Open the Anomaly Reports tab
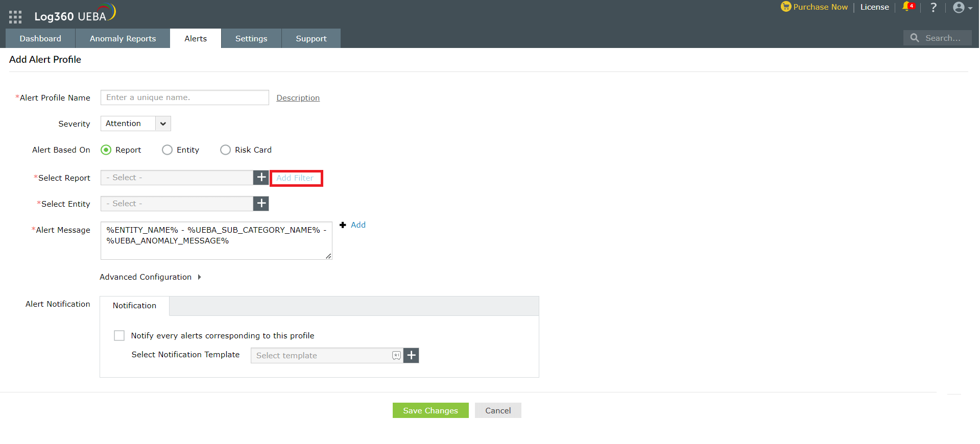The width and height of the screenshot is (980, 444). [123, 38]
